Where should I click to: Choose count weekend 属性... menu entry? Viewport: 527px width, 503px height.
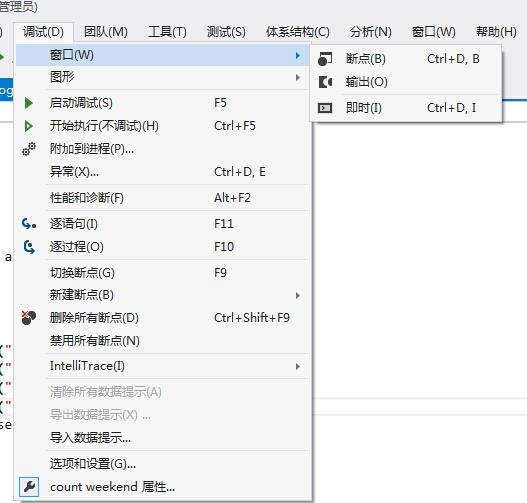point(162,487)
